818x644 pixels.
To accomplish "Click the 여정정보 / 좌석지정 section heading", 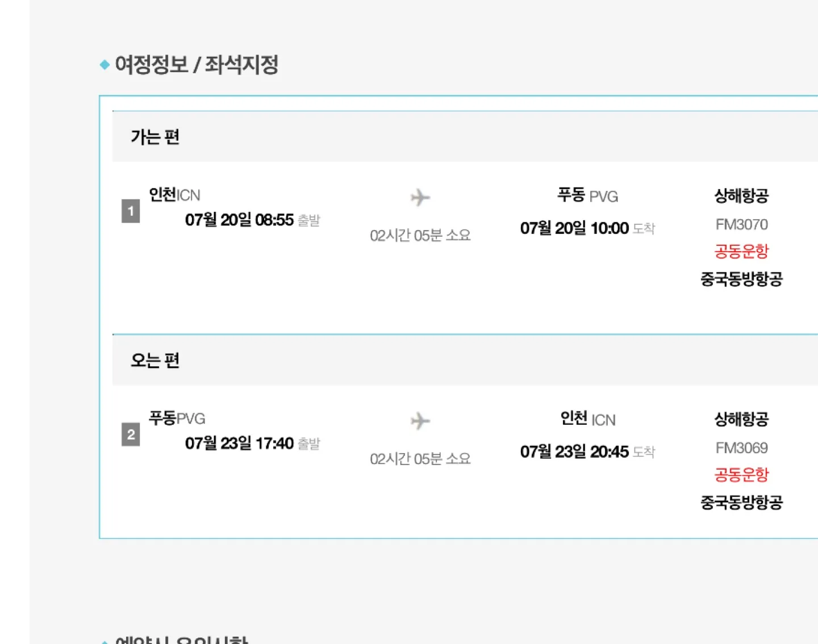I will coord(197,64).
